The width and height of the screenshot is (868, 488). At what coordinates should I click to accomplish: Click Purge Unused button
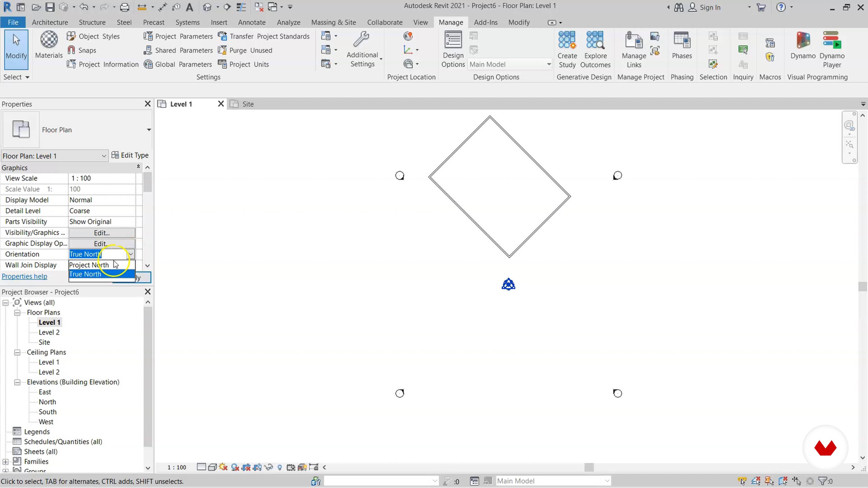[245, 50]
